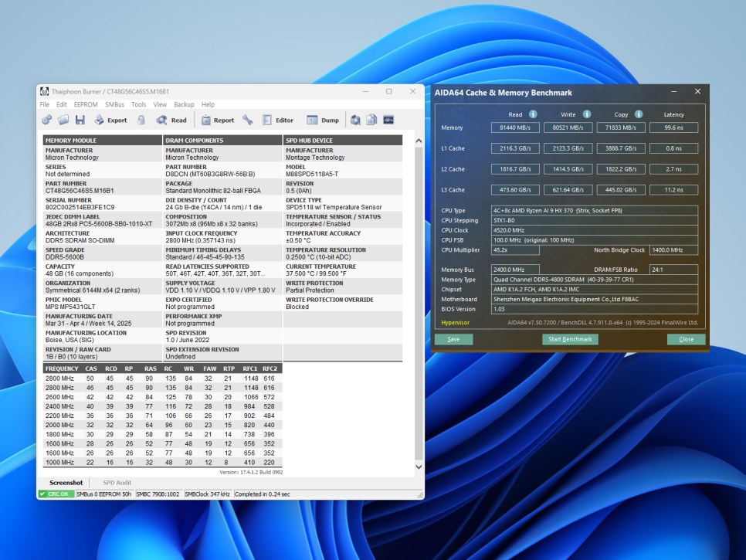Click the Memory Type field in AIDA64
Image resolution: width=746 pixels, height=560 pixels.
coord(595,280)
